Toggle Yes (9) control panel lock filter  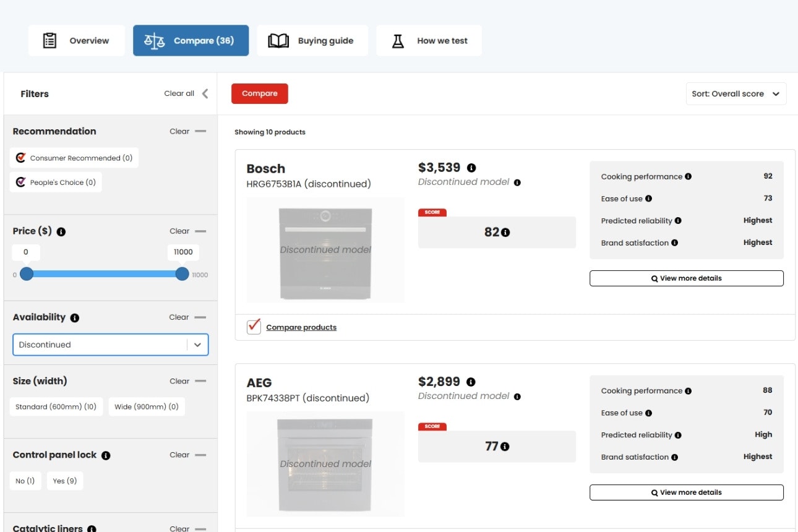(65, 481)
